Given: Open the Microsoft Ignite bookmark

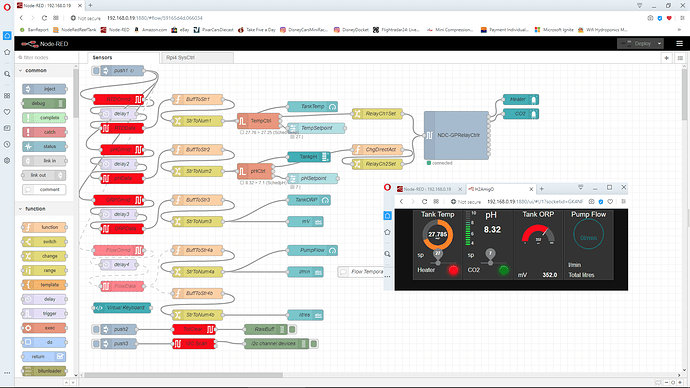Looking at the screenshot, I should 554,30.
